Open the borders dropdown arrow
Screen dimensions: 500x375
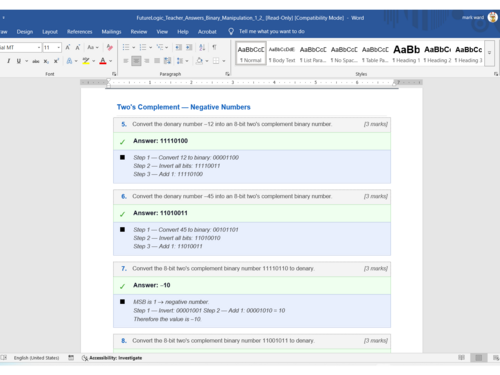(x=224, y=61)
